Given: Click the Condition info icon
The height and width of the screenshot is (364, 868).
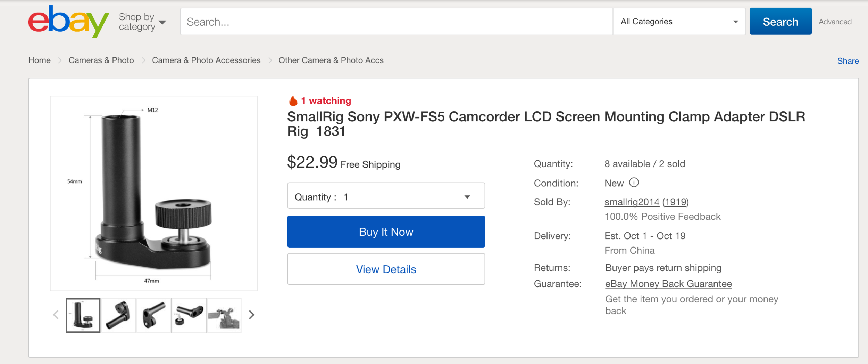Looking at the screenshot, I should click(x=634, y=183).
